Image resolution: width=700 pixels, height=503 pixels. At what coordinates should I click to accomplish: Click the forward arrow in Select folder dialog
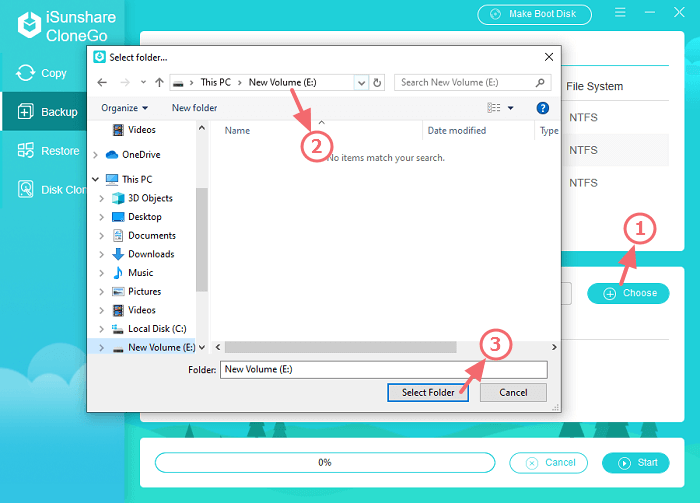point(125,83)
